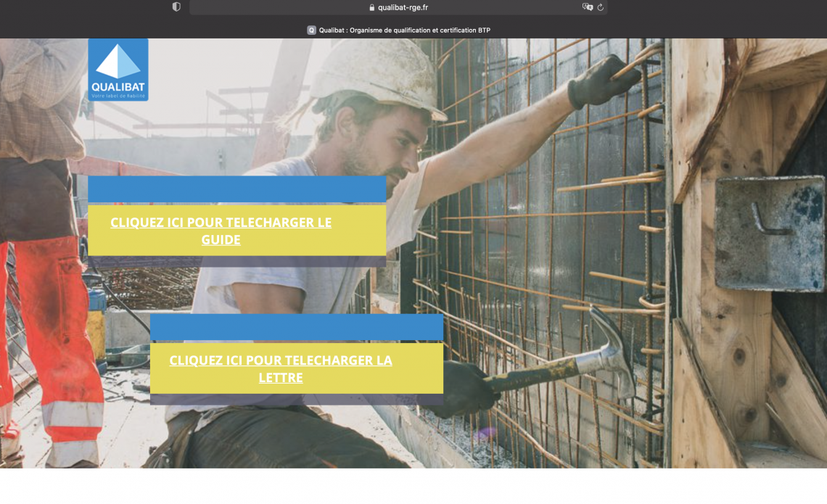Click the Qualibat logo at top left
Image resolution: width=827 pixels, height=504 pixels.
click(118, 70)
